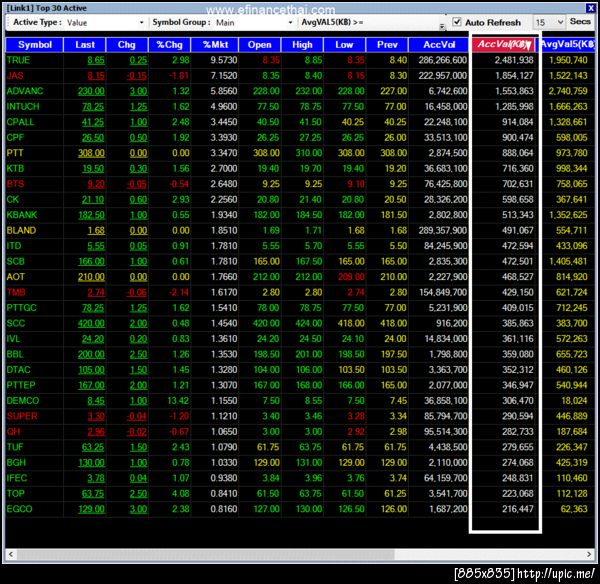This screenshot has height=584, width=600.
Task: Click DEMCO's %Chg value 13.42
Action: click(178, 401)
